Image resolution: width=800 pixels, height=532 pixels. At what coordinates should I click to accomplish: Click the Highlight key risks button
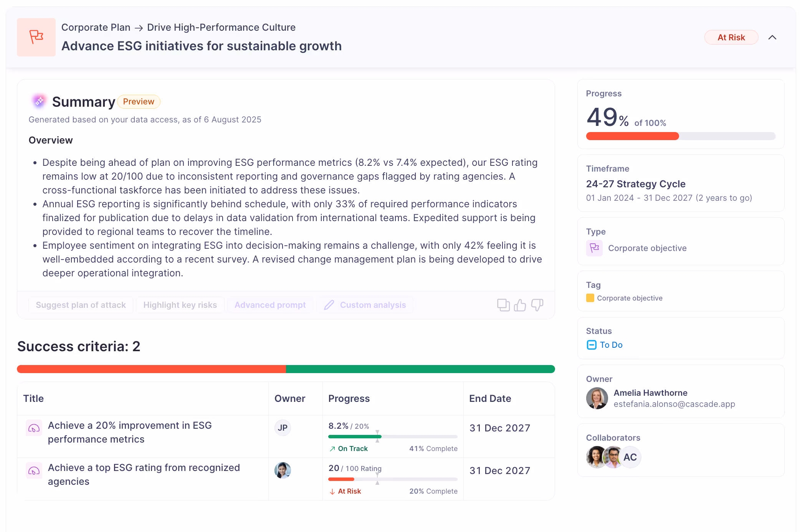(180, 305)
